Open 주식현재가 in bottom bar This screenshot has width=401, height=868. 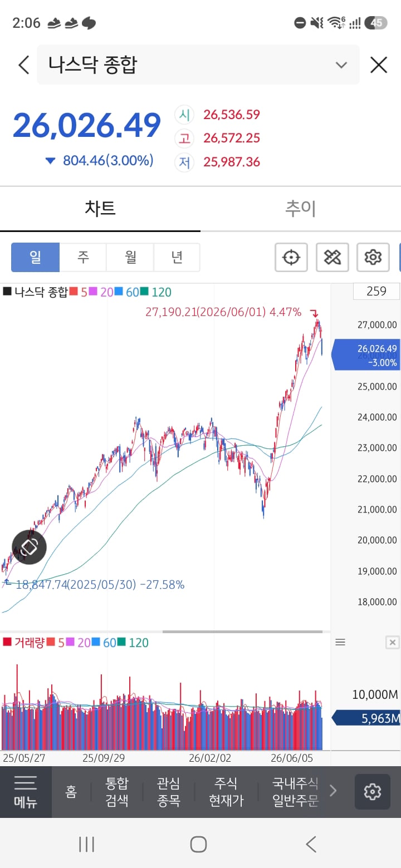click(x=226, y=792)
